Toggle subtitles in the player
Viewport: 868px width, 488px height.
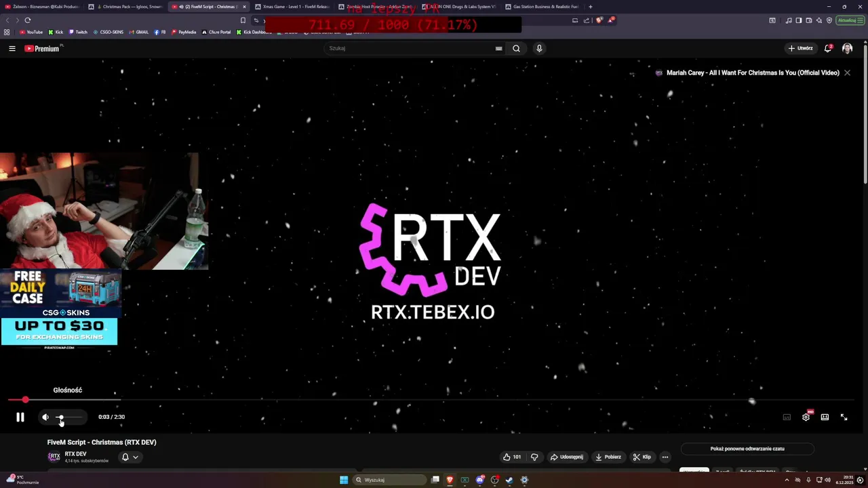click(x=787, y=418)
